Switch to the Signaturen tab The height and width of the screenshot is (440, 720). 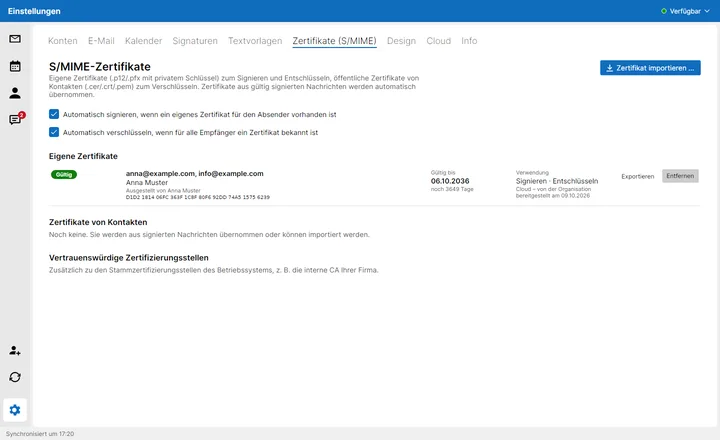tap(195, 41)
